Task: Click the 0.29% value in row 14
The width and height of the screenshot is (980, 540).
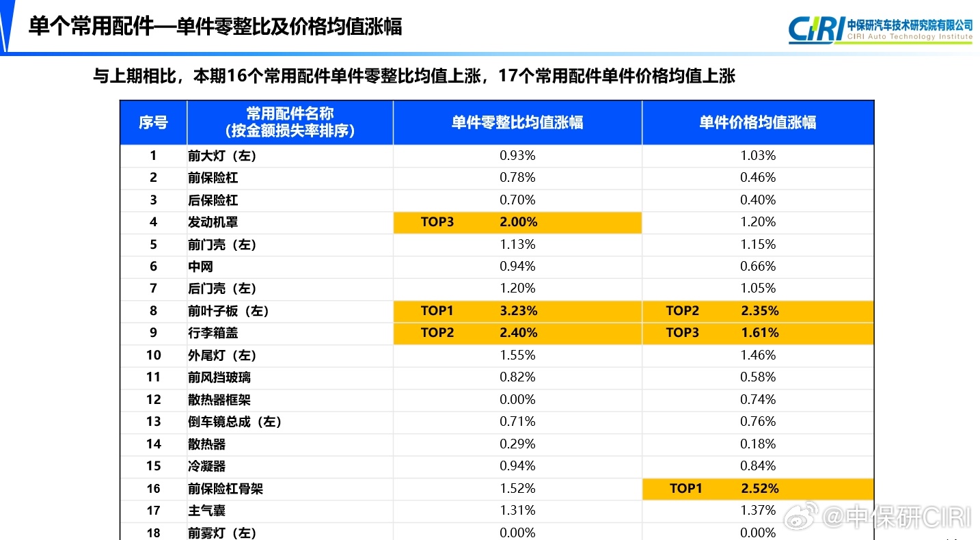Action: 517,444
